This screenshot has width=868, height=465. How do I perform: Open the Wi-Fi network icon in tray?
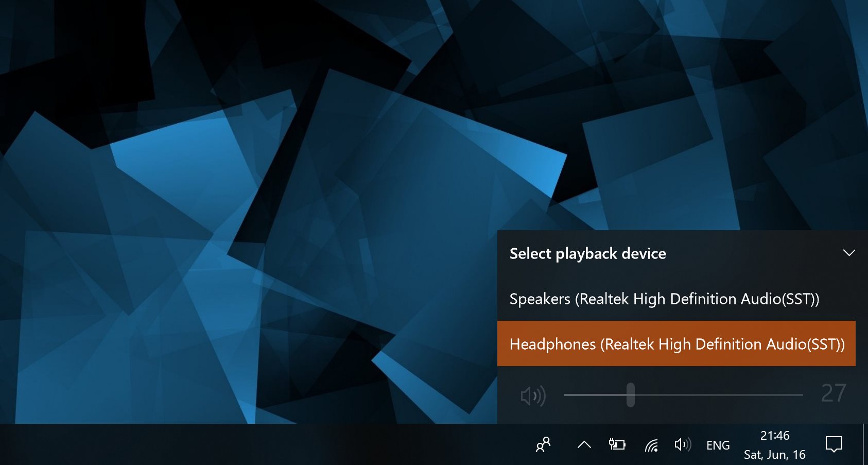pos(651,445)
